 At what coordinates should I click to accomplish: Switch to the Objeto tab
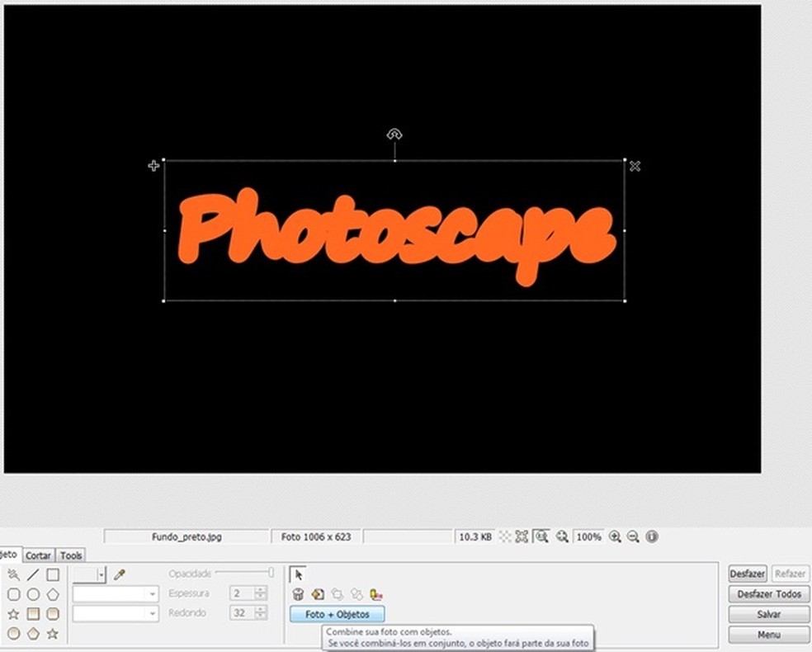click(x=10, y=554)
